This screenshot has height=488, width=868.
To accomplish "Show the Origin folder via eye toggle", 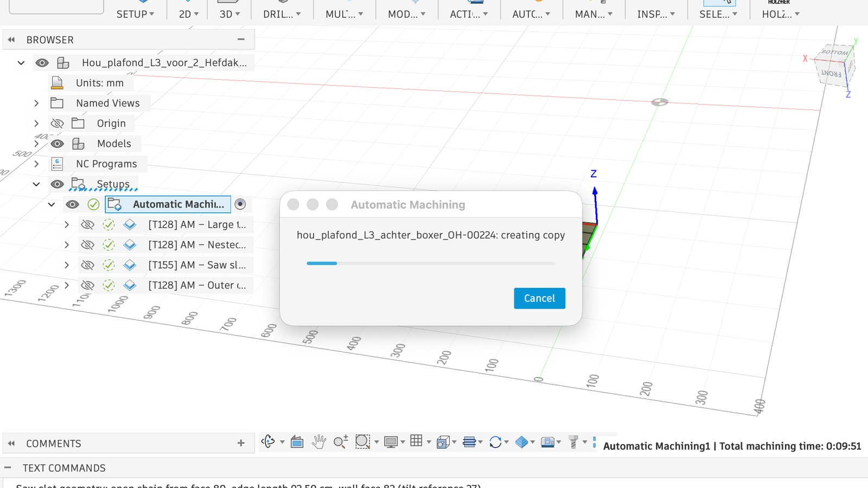I will [57, 124].
